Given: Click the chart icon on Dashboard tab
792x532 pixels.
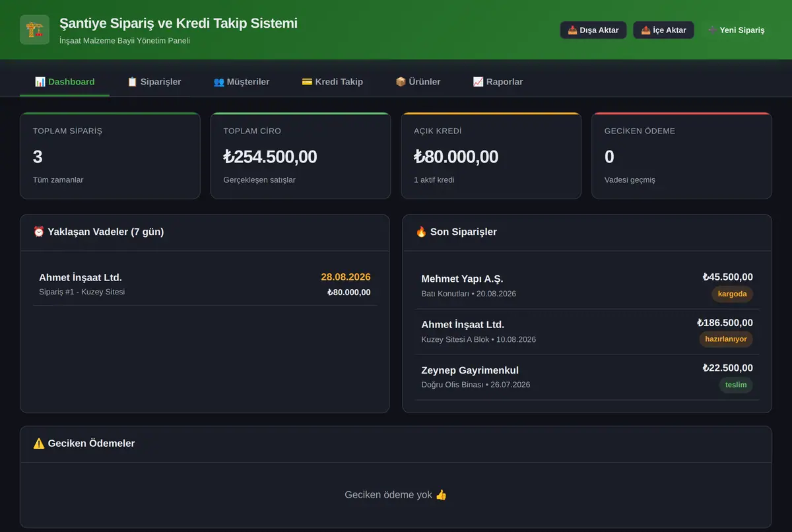Looking at the screenshot, I should [40, 82].
